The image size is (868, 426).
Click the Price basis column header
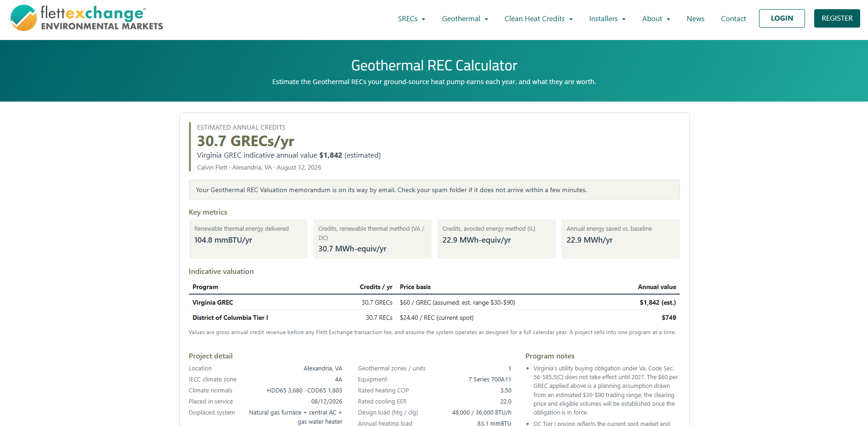[x=415, y=287]
